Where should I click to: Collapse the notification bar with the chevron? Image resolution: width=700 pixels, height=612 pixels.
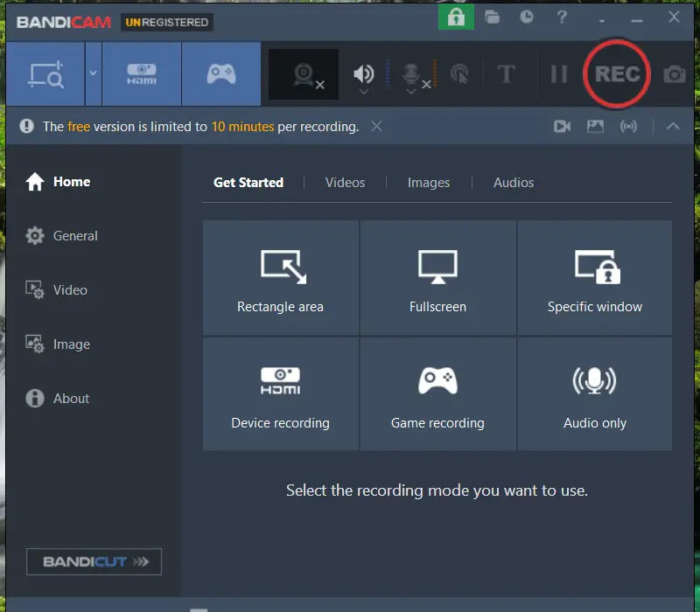tap(674, 126)
